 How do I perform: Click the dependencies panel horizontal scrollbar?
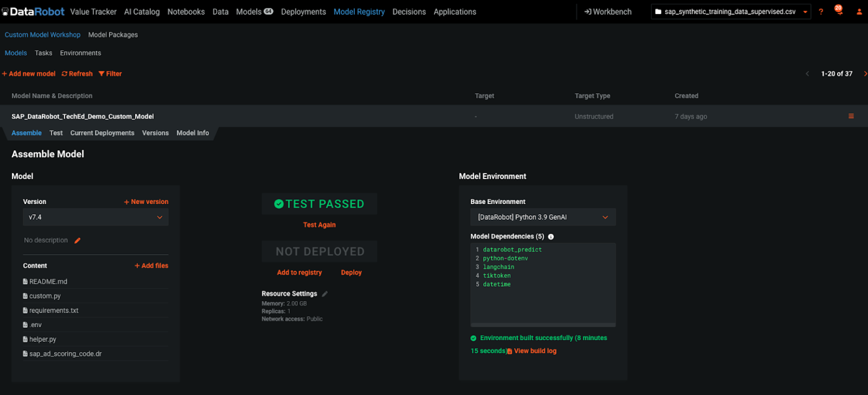click(542, 324)
